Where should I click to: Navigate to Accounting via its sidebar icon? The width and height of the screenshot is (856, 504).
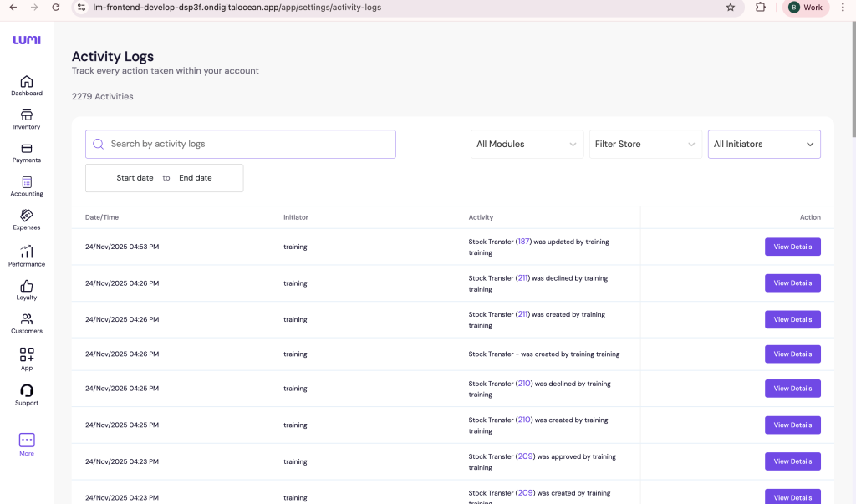pos(26,187)
